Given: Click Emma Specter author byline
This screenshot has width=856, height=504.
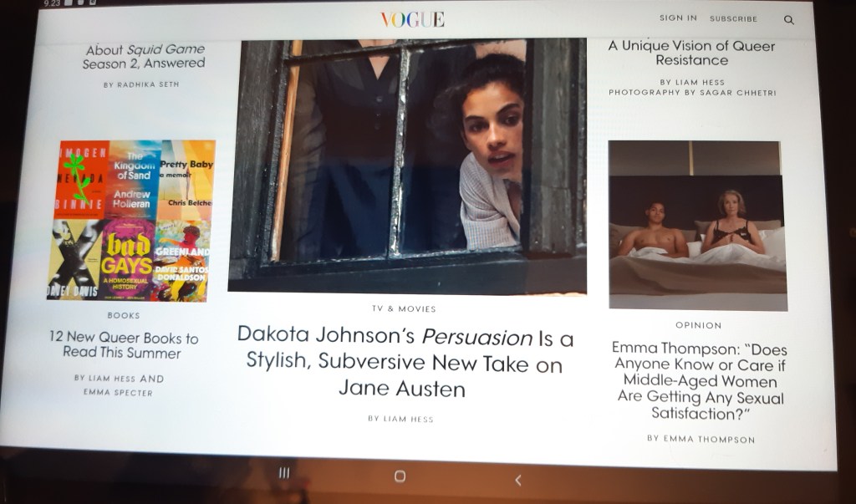Looking at the screenshot, I should pyautogui.click(x=118, y=392).
